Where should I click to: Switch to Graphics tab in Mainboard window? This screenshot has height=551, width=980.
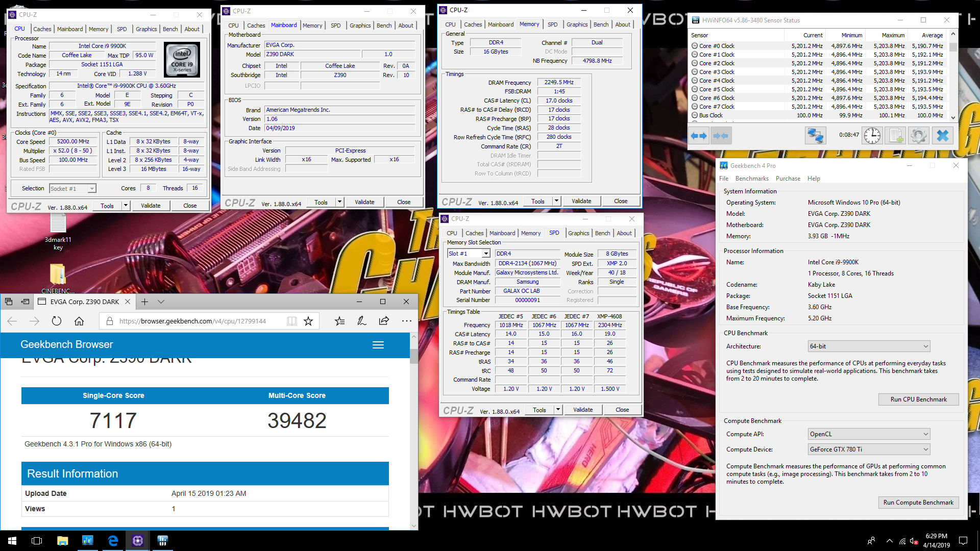[x=360, y=26]
